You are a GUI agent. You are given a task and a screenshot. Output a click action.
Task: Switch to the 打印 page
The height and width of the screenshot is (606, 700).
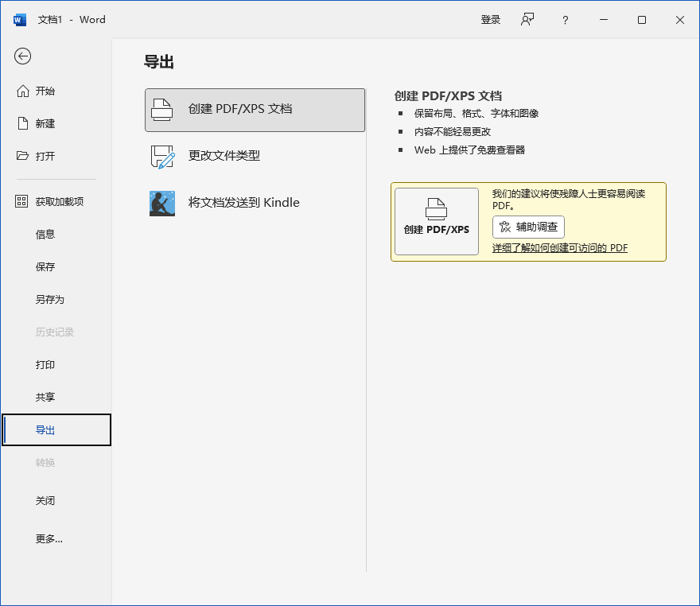tap(45, 365)
